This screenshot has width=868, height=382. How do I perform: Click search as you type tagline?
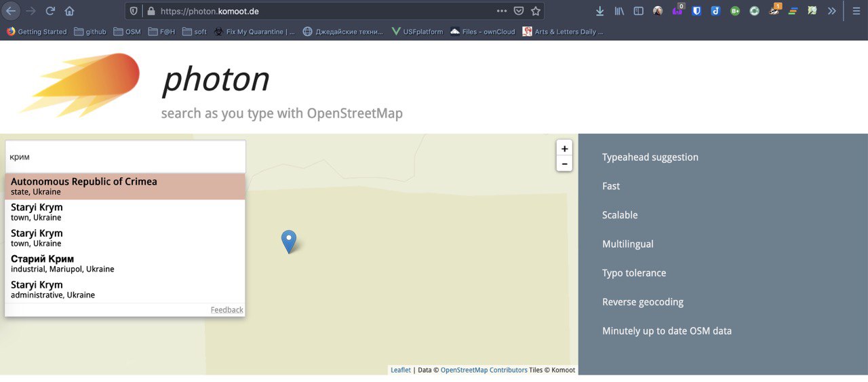click(282, 113)
